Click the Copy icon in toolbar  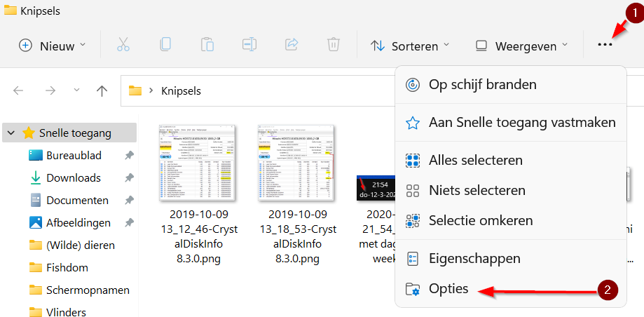pos(165,46)
